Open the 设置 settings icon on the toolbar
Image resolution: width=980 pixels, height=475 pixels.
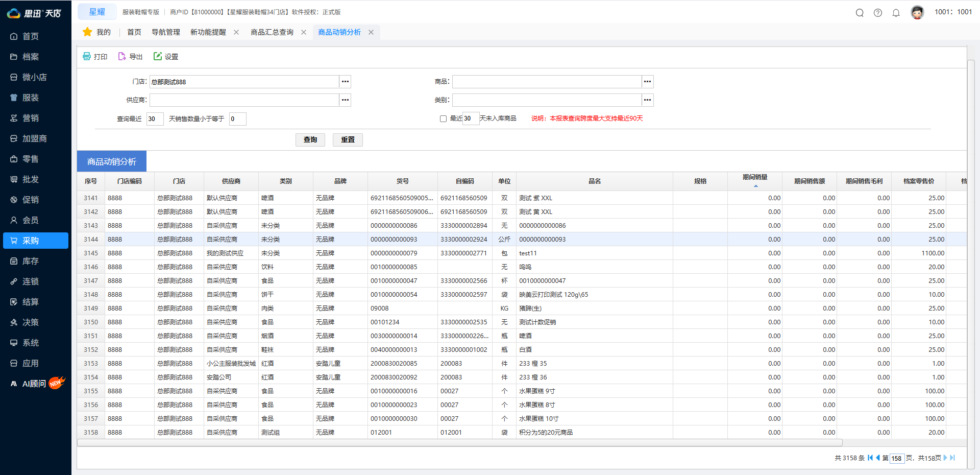(157, 56)
